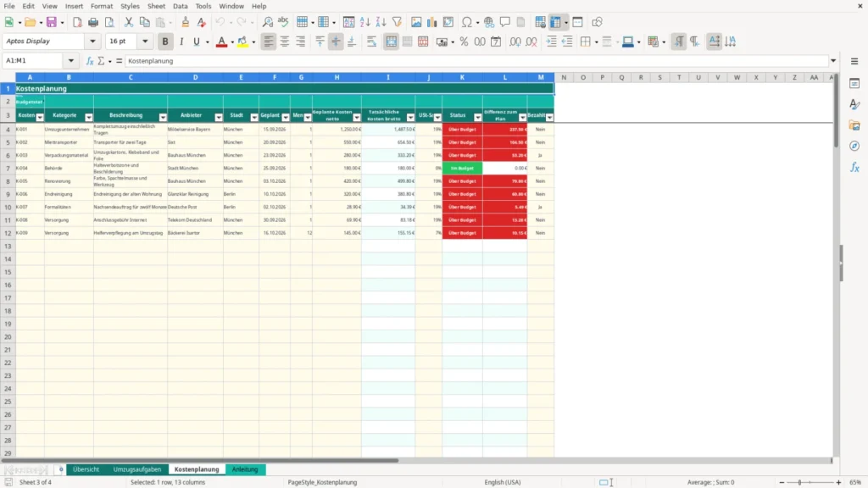Toggle left-to-right text direction
The width and height of the screenshot is (868, 488).
[679, 42]
